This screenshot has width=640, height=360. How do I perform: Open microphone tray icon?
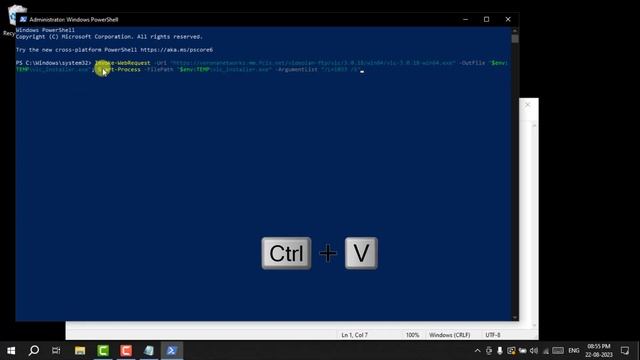coord(500,351)
